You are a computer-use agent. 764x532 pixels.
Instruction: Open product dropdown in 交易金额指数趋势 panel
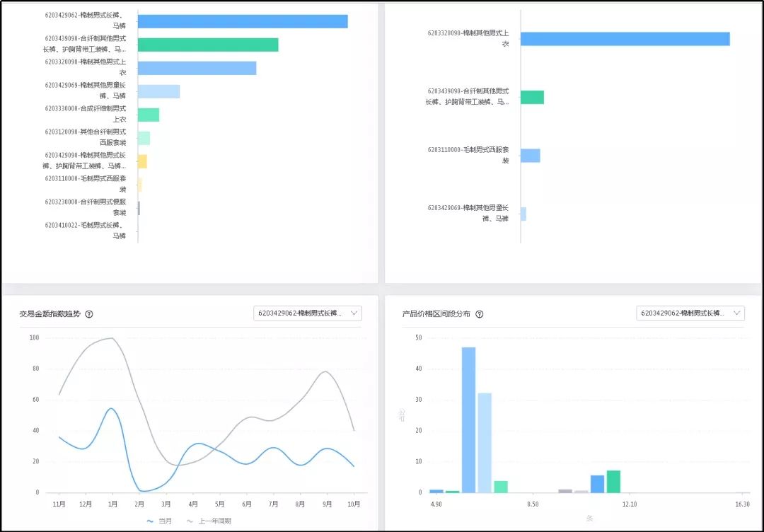307,313
